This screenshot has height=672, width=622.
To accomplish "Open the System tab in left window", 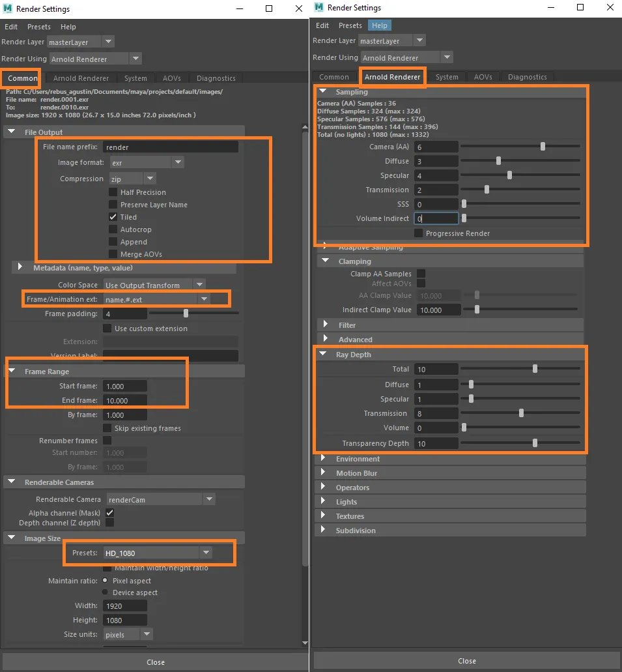I will (135, 78).
